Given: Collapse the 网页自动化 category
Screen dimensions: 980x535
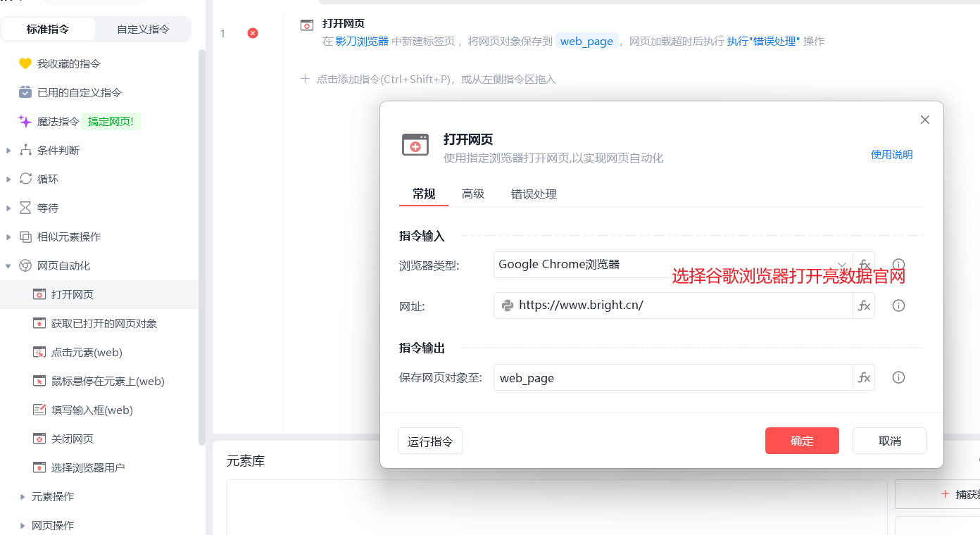Looking at the screenshot, I should tap(8, 265).
